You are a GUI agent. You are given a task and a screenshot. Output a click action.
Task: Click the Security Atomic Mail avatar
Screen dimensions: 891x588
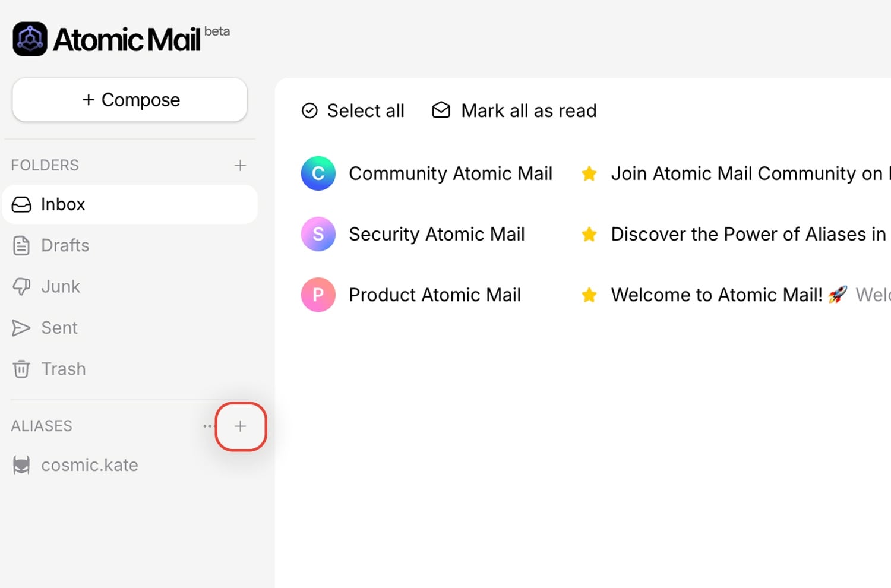[318, 234]
